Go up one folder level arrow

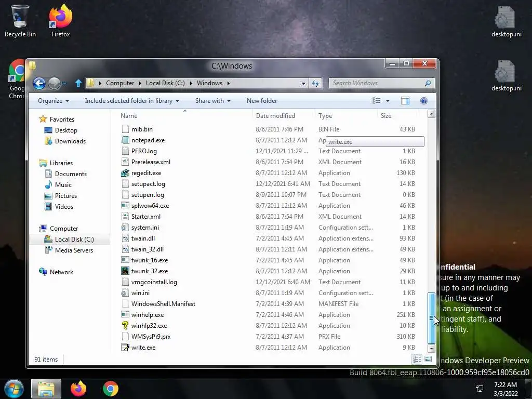pyautogui.click(x=78, y=83)
